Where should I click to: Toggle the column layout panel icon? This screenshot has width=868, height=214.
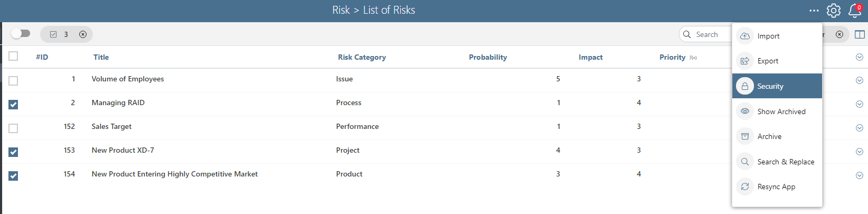tap(860, 34)
